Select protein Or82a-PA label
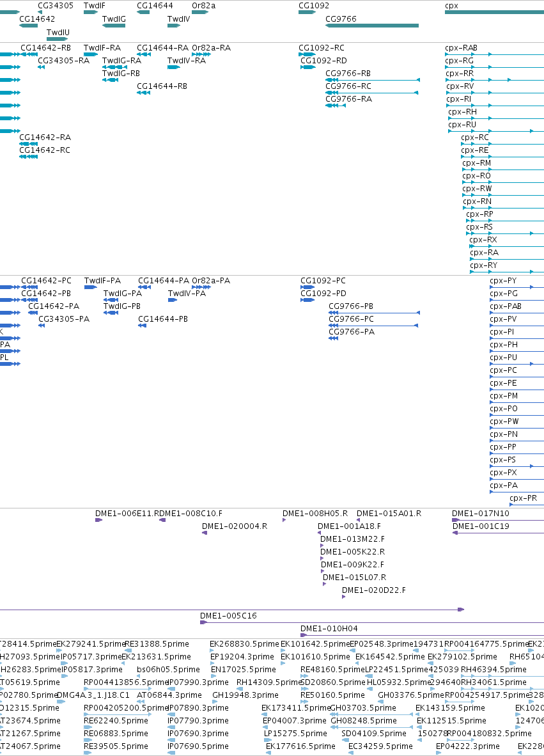The height and width of the screenshot is (756, 544). tap(210, 281)
